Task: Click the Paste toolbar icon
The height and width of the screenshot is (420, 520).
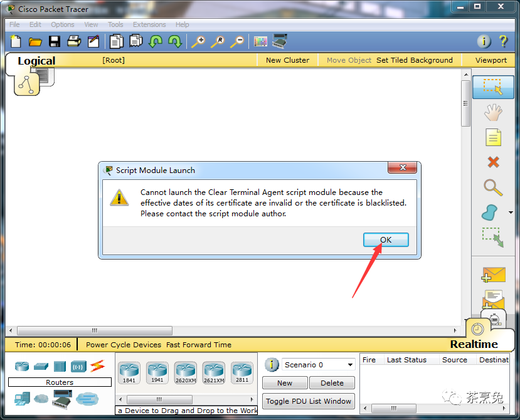Action: [136, 41]
